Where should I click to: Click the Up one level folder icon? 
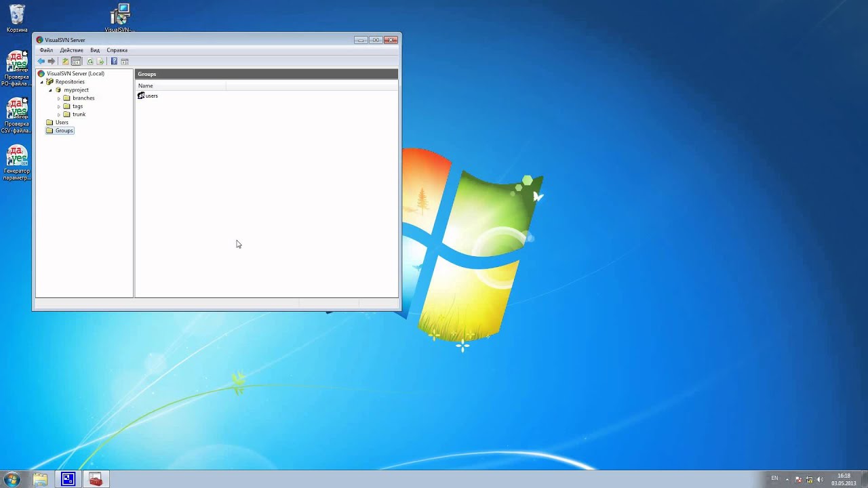[66, 62]
